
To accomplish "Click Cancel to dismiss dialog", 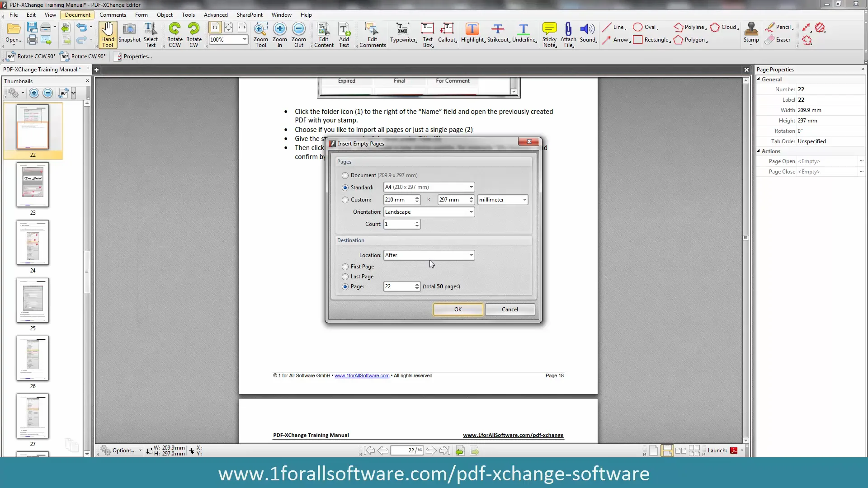I will pyautogui.click(x=509, y=309).
